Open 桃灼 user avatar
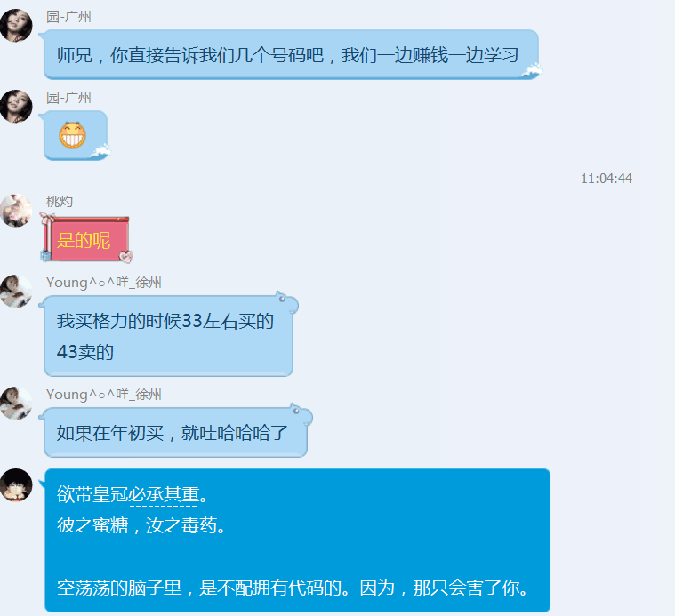This screenshot has width=675, height=616. click(x=16, y=211)
